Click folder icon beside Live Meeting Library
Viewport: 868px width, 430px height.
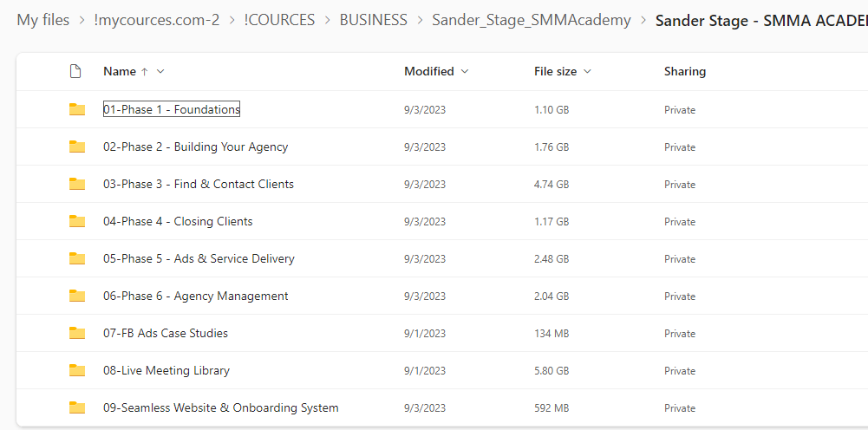tap(77, 370)
